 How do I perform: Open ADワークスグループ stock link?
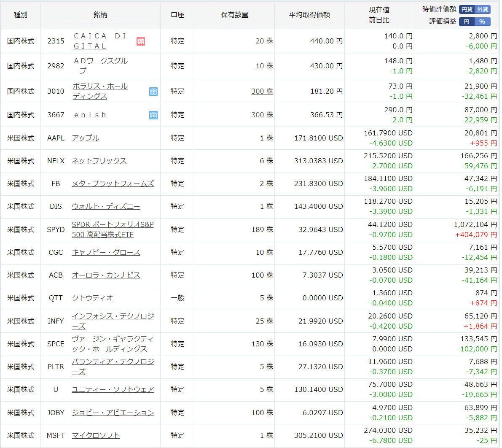[x=100, y=66]
